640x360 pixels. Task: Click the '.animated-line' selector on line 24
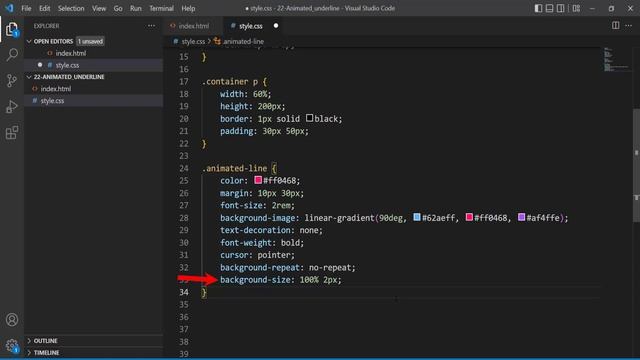235,168
